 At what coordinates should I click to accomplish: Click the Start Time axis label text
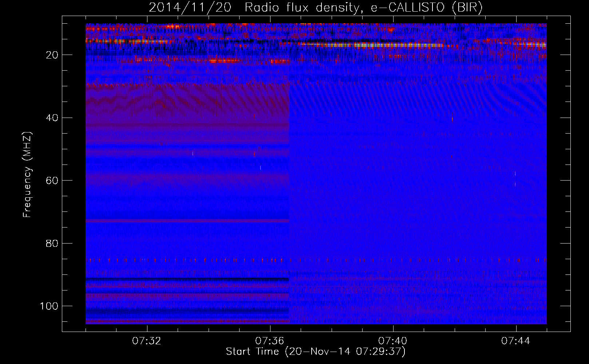point(316,352)
